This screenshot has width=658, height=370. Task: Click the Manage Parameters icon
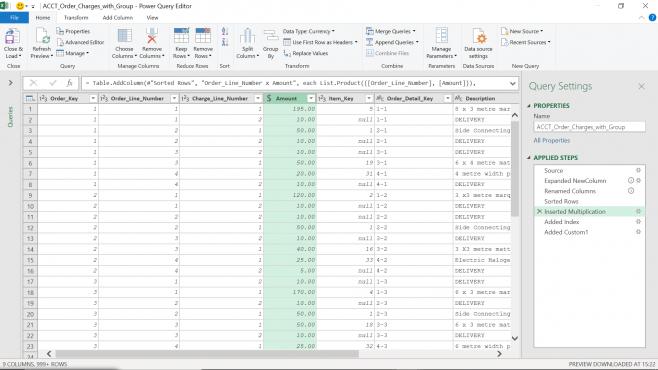pyautogui.click(x=441, y=36)
